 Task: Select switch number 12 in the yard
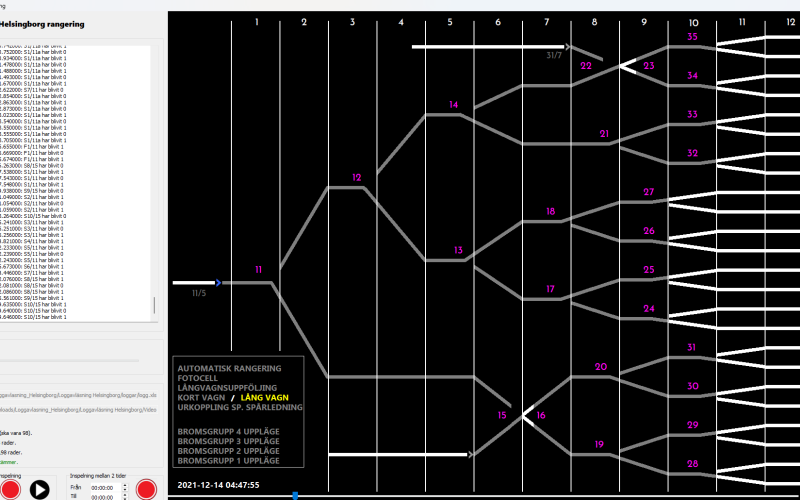[356, 177]
